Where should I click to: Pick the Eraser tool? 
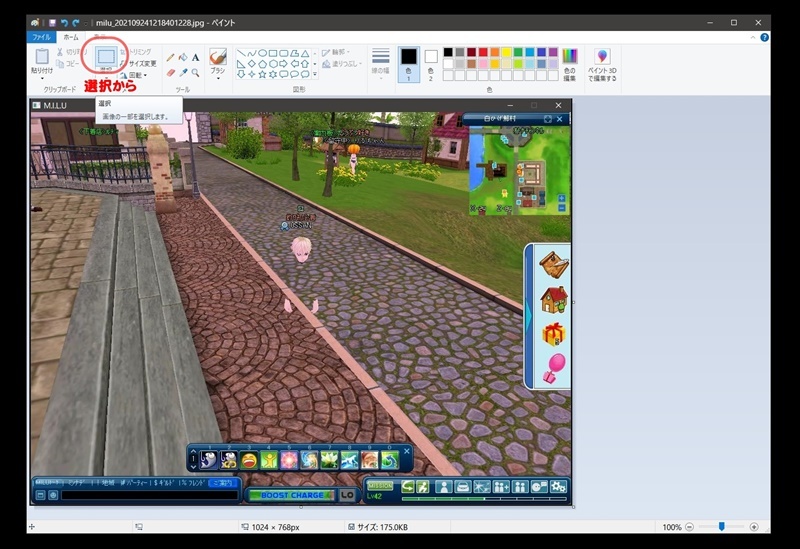point(170,73)
